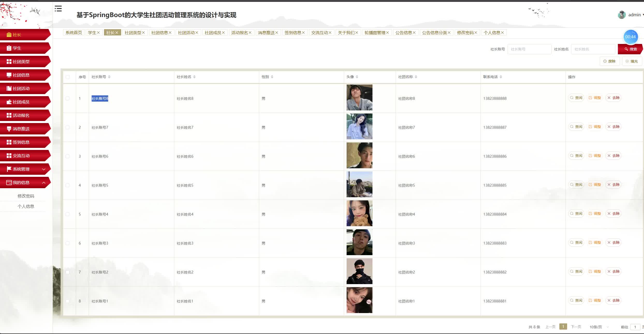644x334 pixels.
Task: Sort by 联系电话 column arrows
Action: [501, 77]
